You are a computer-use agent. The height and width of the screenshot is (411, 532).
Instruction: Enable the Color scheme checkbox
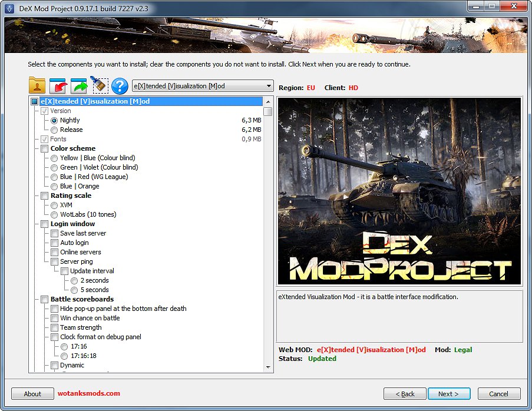tap(44, 148)
